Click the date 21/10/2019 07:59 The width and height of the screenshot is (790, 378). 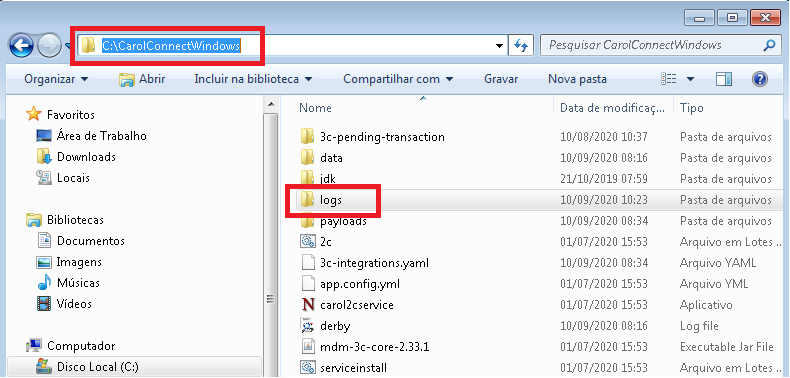[604, 179]
